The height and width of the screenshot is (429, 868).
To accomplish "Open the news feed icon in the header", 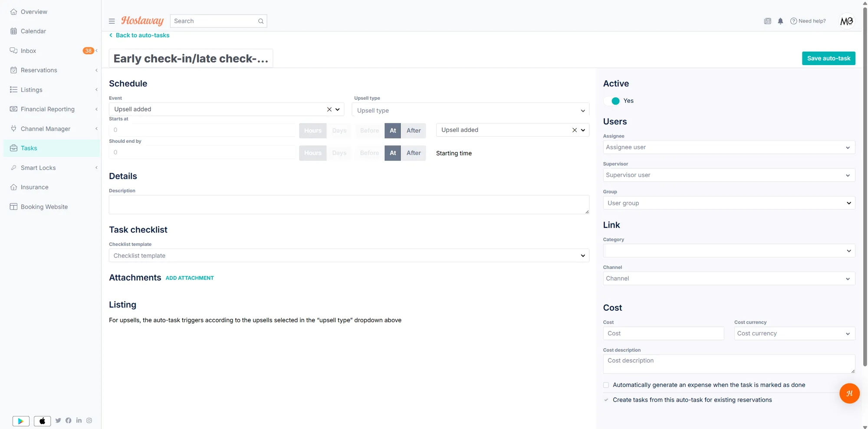I will click(x=767, y=21).
